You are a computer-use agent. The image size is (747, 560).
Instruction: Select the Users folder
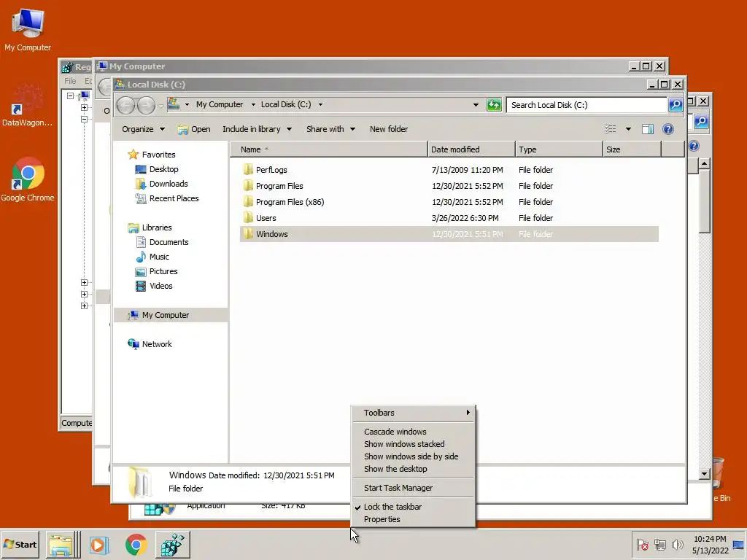[x=260, y=218]
